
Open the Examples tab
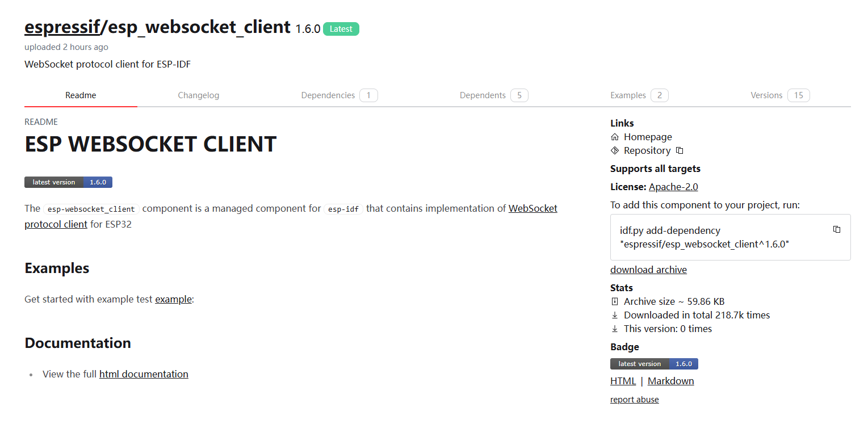(x=639, y=95)
